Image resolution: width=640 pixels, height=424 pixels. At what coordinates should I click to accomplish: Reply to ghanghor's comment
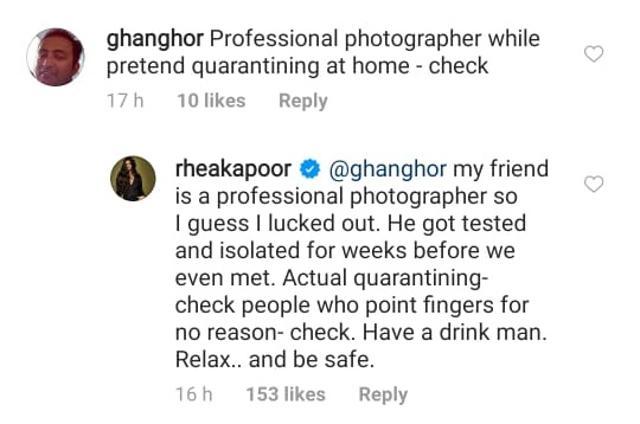(x=303, y=101)
